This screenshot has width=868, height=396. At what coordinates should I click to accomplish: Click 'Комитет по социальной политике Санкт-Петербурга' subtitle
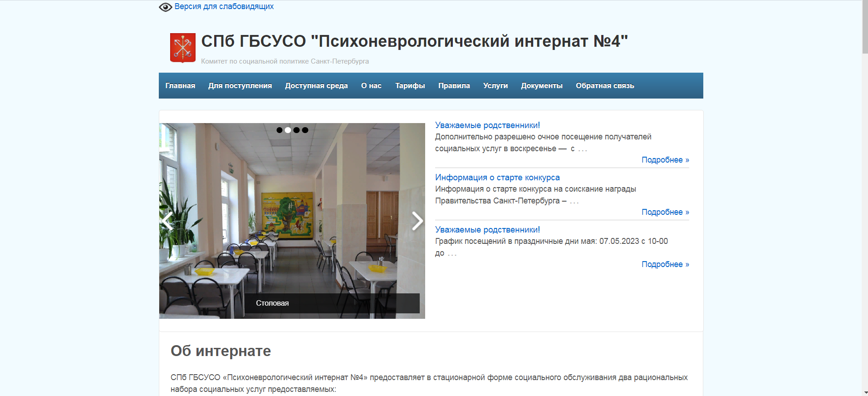point(285,61)
